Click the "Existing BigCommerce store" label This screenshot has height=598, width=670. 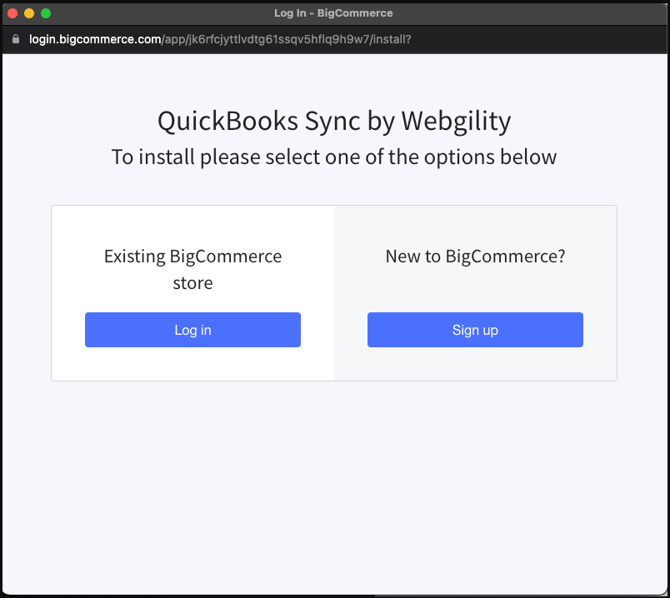click(x=193, y=269)
